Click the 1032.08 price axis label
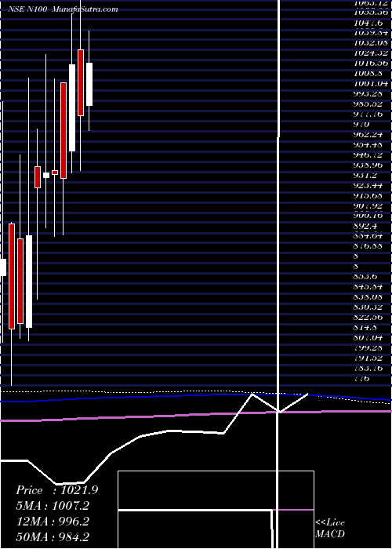This screenshot has width=392, height=549. pos(372,43)
